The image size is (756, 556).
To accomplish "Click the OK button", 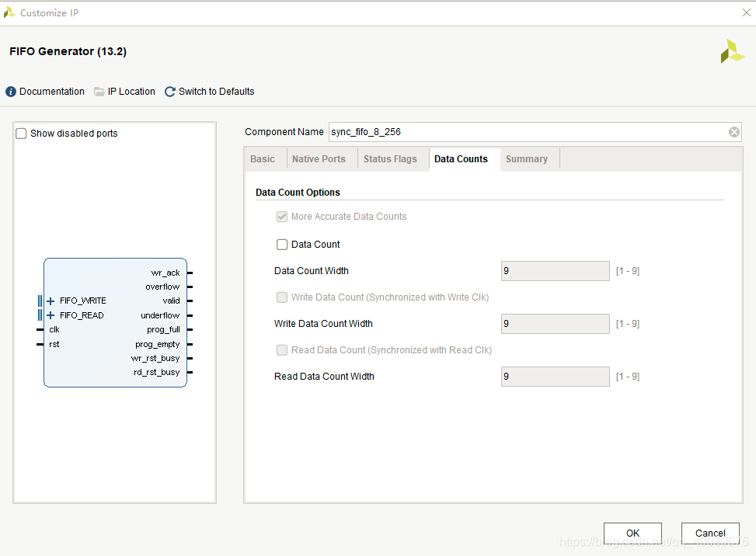I will (632, 533).
